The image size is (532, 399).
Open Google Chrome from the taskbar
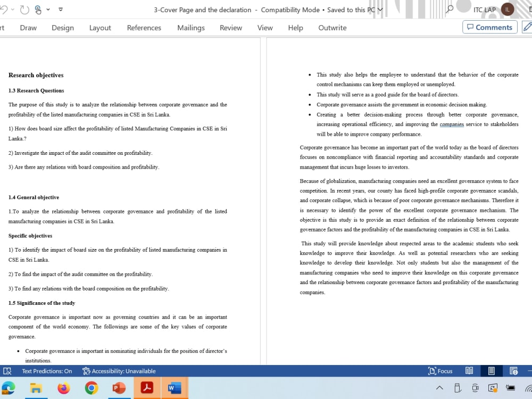92,388
